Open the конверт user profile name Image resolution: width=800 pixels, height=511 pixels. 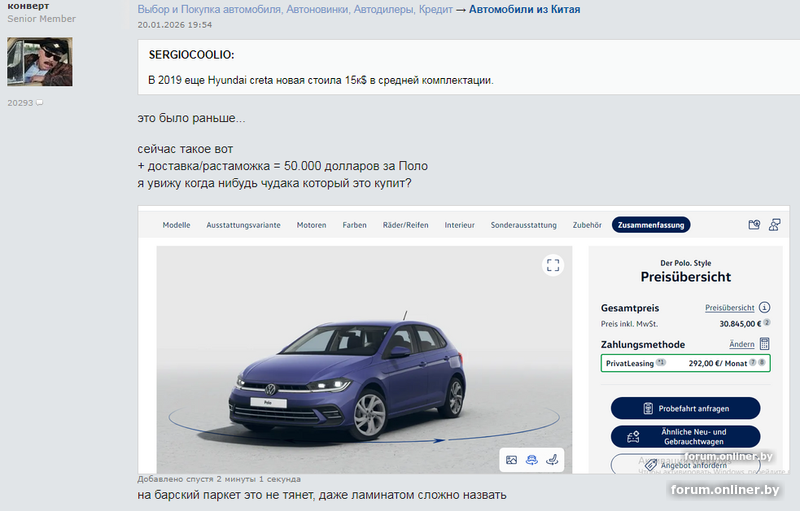pyautogui.click(x=28, y=6)
